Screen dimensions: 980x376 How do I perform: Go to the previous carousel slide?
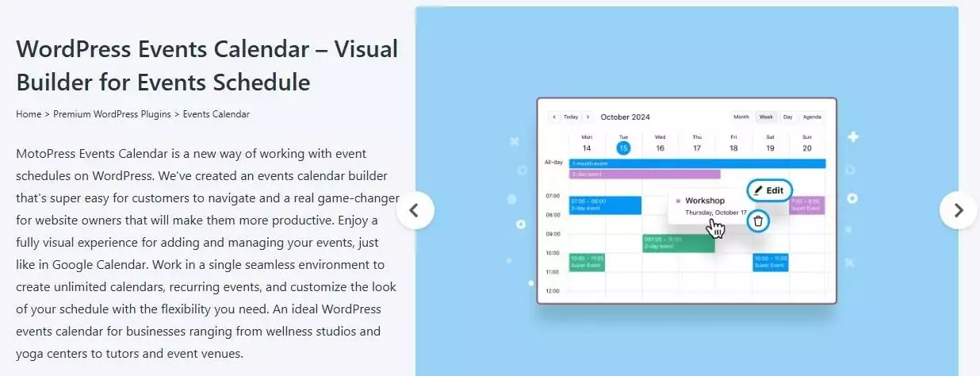click(x=415, y=210)
